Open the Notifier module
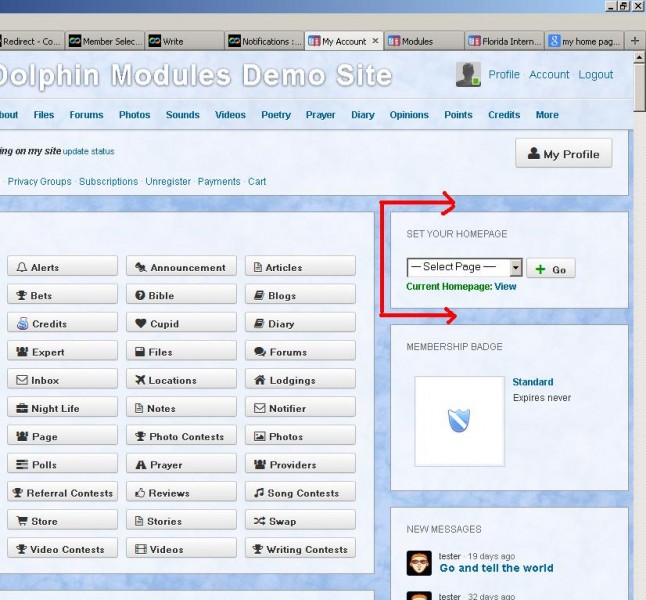 click(x=300, y=408)
